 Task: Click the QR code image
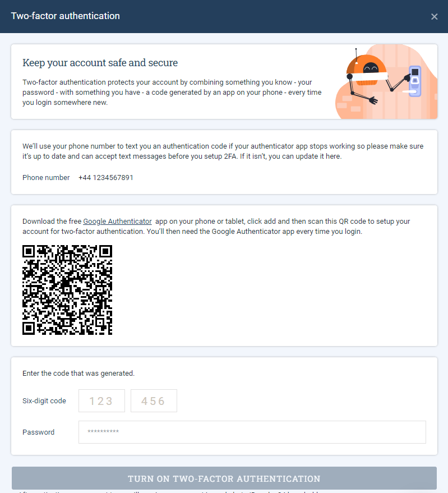(67, 290)
